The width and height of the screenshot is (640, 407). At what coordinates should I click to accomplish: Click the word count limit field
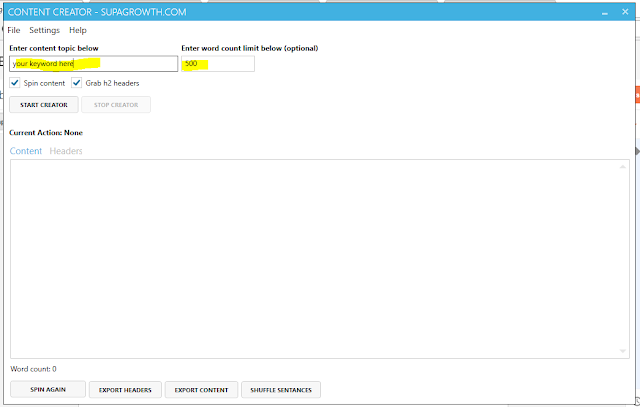[218, 64]
